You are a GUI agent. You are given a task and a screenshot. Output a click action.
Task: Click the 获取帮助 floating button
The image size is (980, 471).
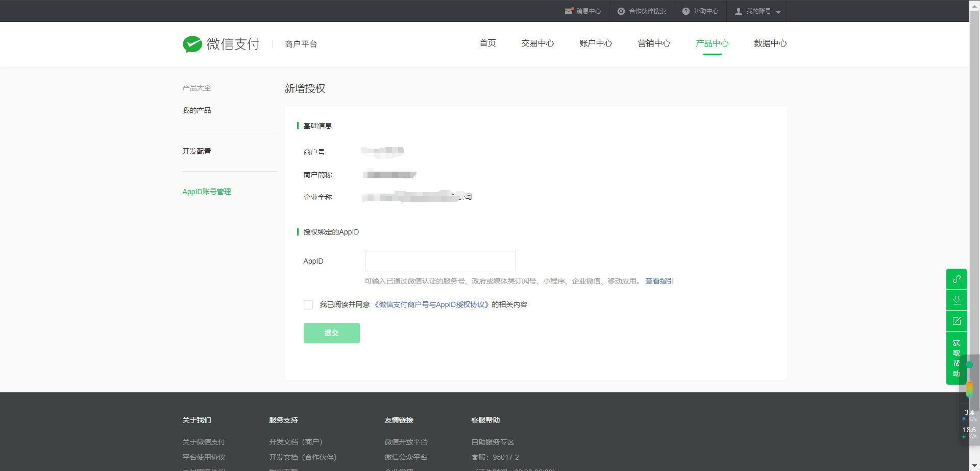(x=957, y=358)
